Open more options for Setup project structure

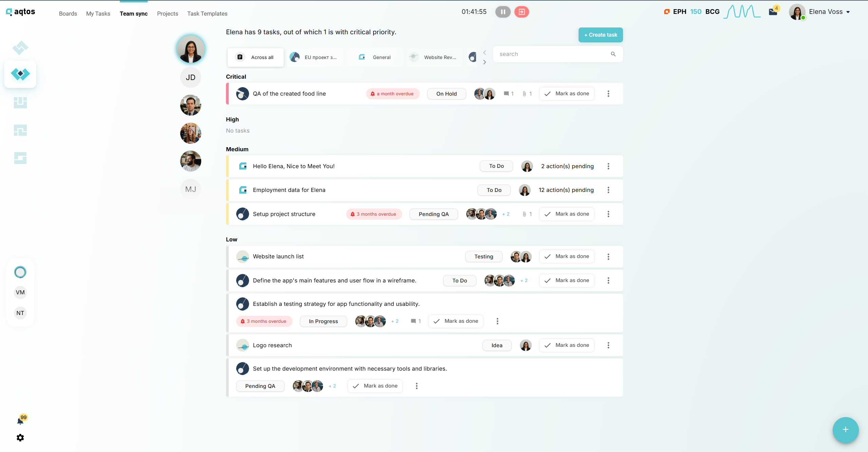pyautogui.click(x=608, y=214)
